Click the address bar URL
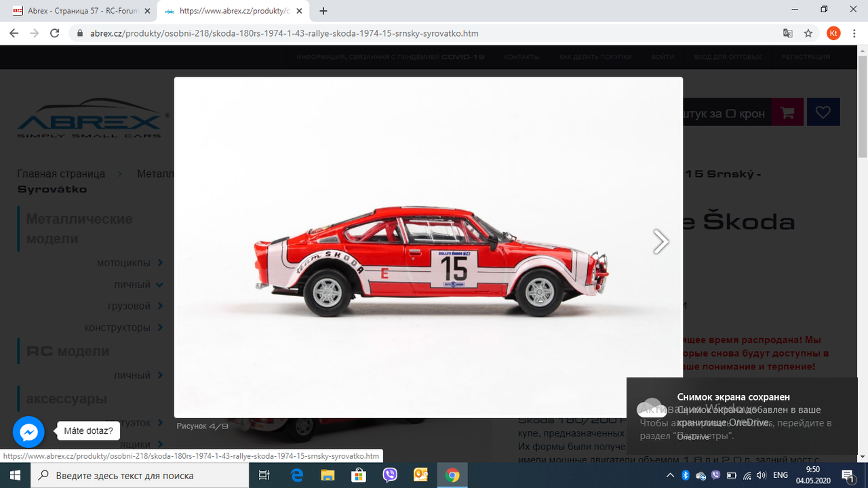Viewport: 868px width, 488px height. coord(284,33)
